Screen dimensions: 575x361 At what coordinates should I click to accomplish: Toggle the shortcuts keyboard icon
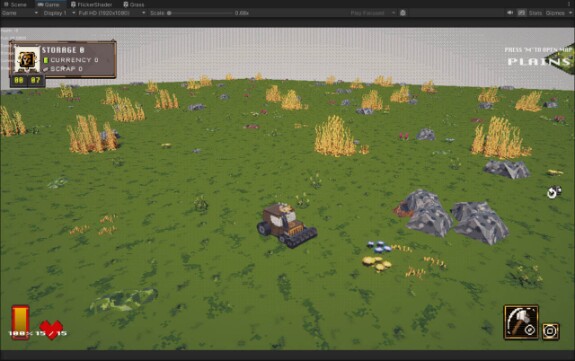tap(521, 13)
